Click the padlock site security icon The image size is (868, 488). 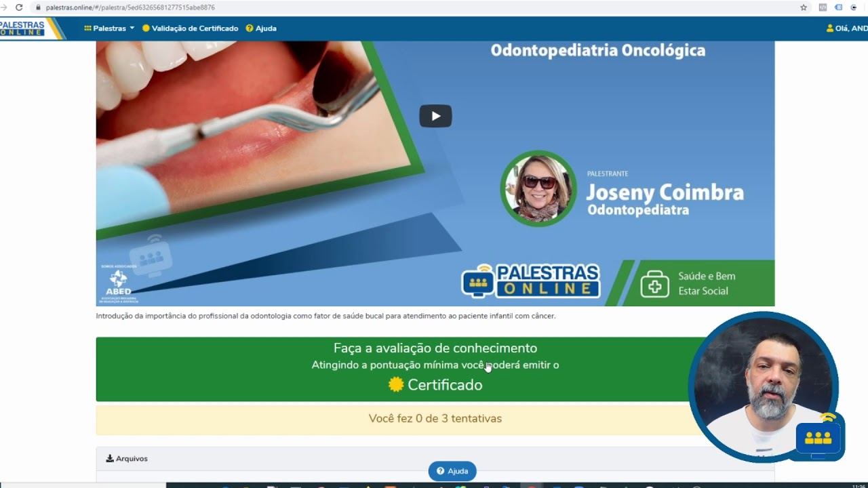click(x=38, y=7)
